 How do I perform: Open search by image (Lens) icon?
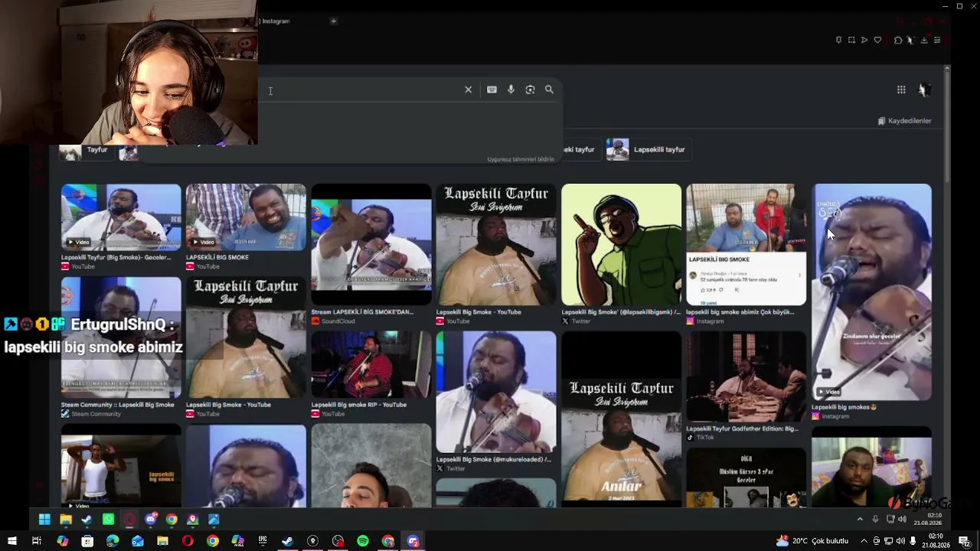click(x=530, y=90)
